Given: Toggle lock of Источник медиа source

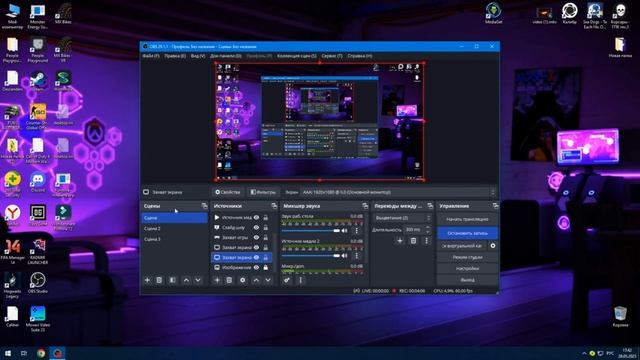Looking at the screenshot, I should click(266, 218).
